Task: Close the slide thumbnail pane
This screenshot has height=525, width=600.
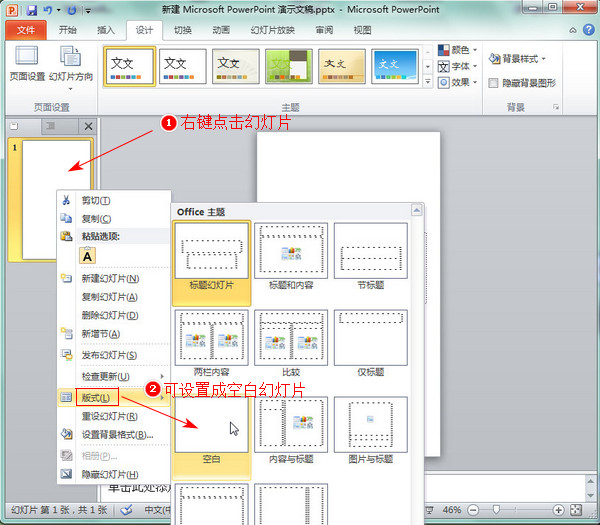Action: pos(88,126)
